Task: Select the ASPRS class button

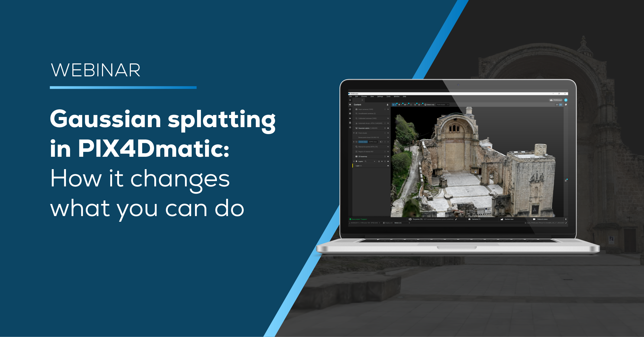Action: pos(373,142)
